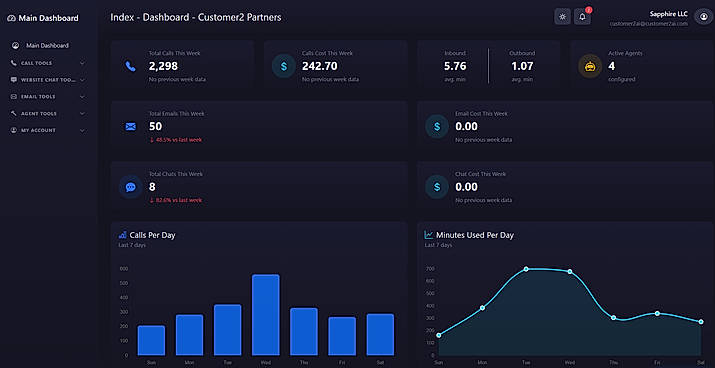Click the Tuesday bar in Calls Per Day
The image size is (715, 368).
point(228,330)
